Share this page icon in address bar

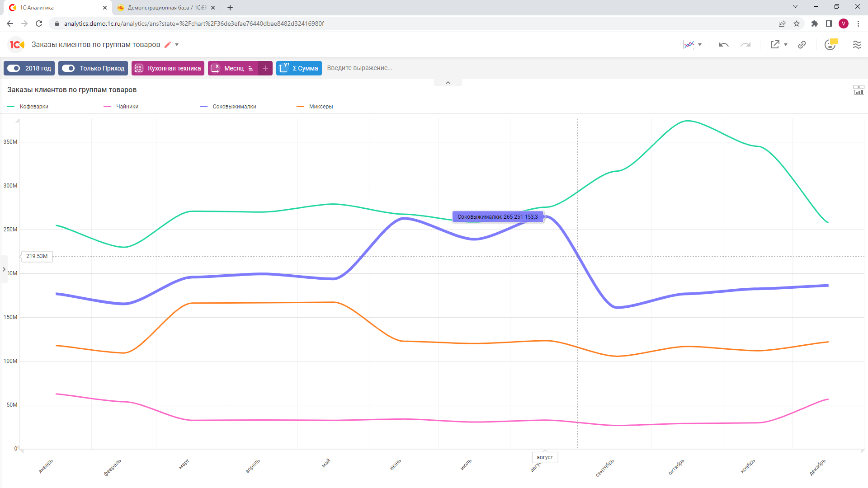[782, 23]
